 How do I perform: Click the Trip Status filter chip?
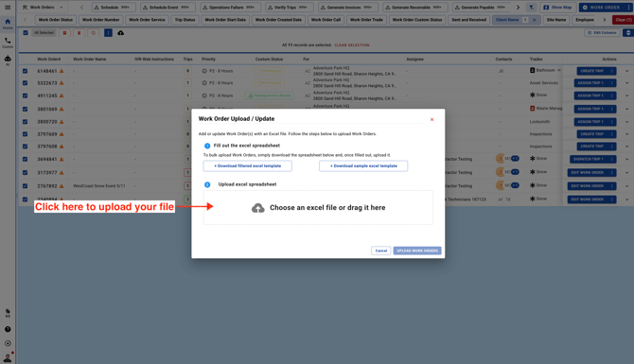[x=185, y=20]
